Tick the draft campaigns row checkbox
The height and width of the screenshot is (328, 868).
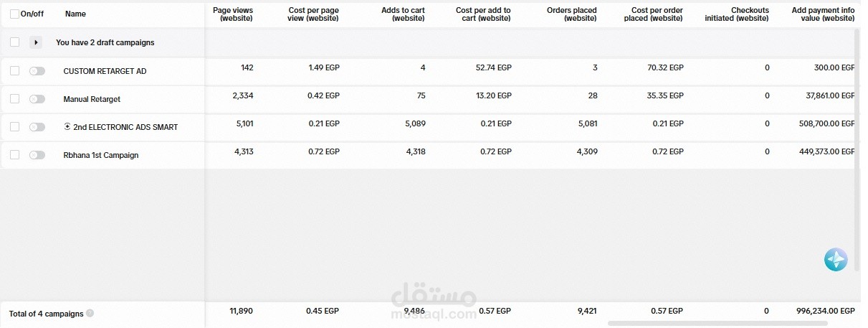14,42
